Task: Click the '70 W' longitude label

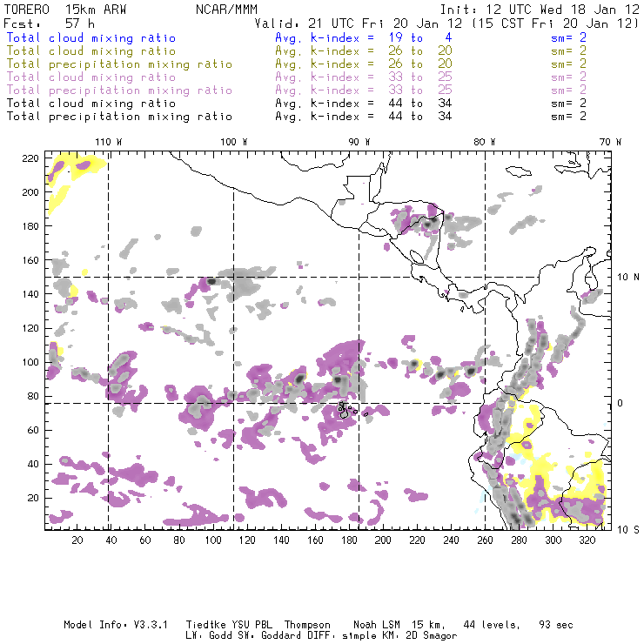Action: [610, 142]
